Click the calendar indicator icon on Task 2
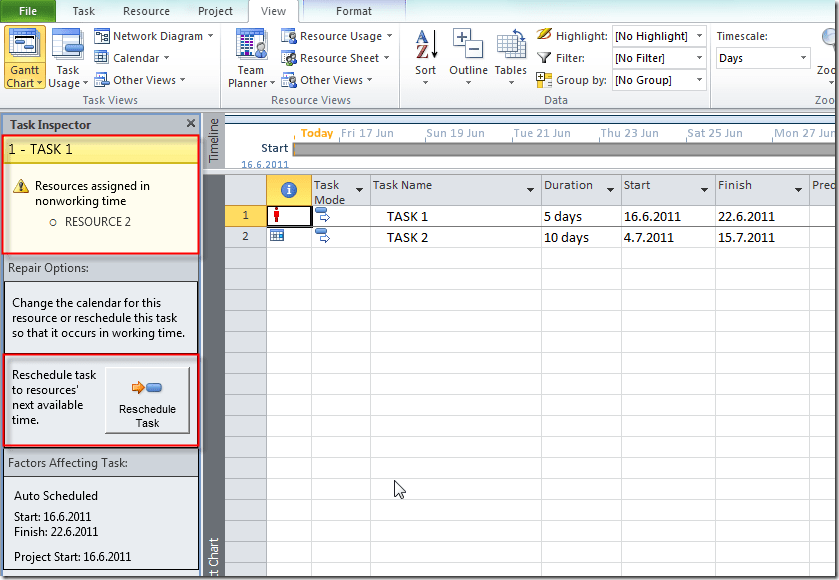The width and height of the screenshot is (839, 580). [x=277, y=237]
